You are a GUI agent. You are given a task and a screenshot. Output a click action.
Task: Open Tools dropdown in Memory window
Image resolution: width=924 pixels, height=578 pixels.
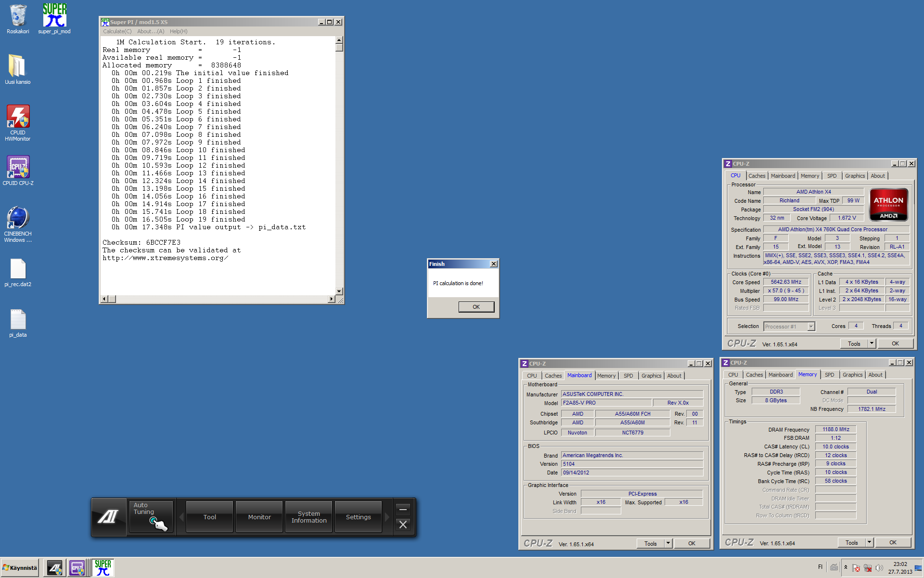[x=869, y=542]
